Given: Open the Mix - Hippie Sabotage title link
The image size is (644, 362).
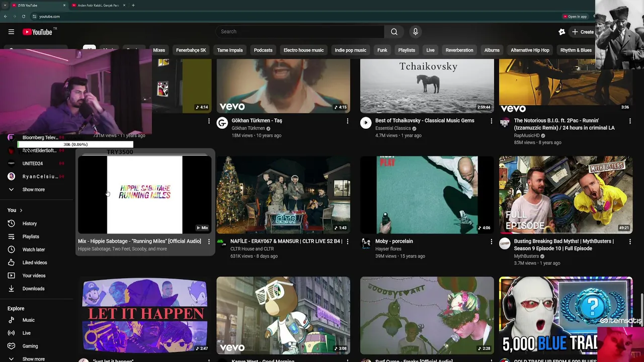Looking at the screenshot, I should coord(139,241).
